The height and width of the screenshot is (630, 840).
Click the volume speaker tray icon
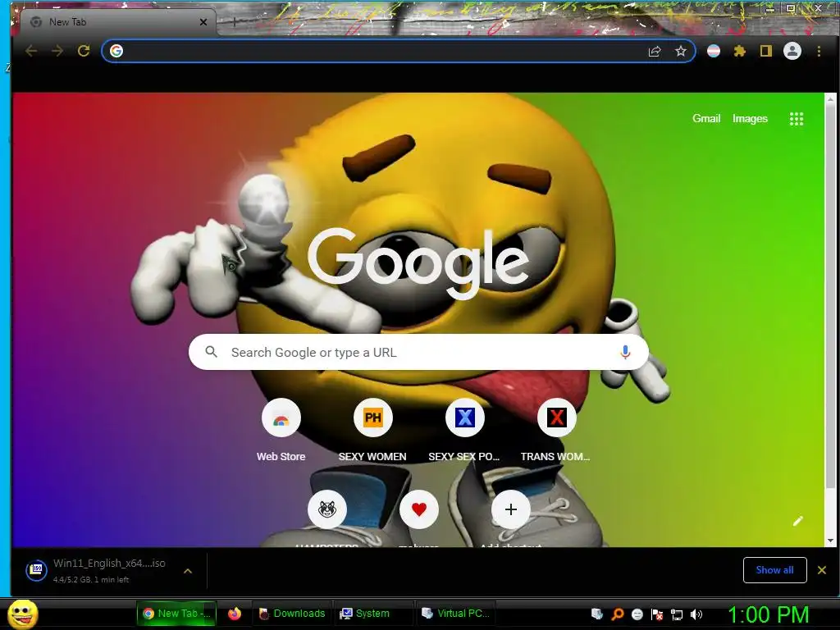point(696,614)
